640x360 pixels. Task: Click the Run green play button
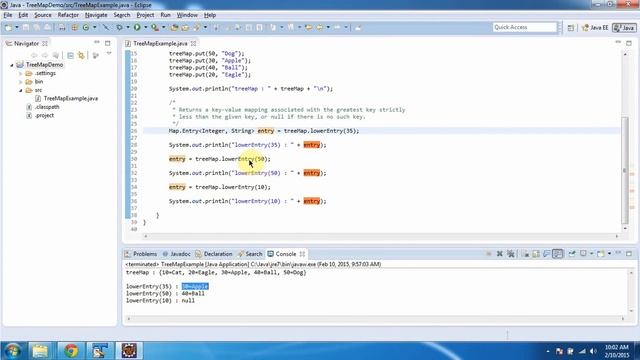coord(137,27)
